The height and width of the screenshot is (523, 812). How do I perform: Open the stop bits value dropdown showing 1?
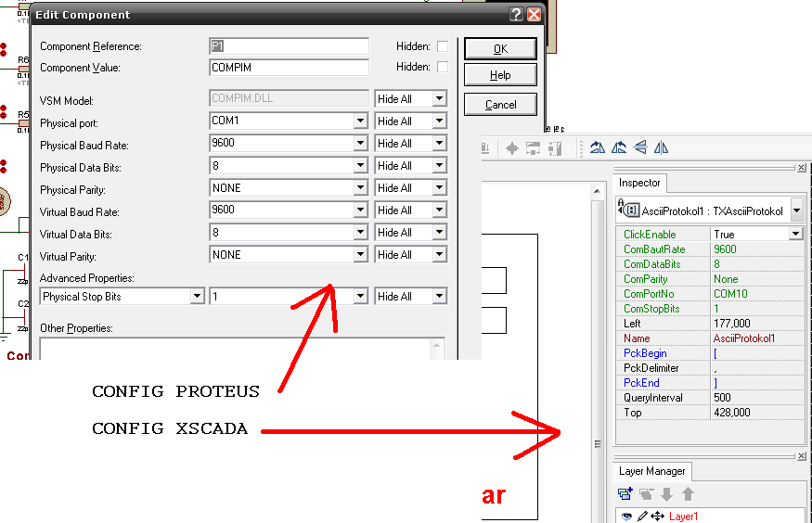coord(361,297)
